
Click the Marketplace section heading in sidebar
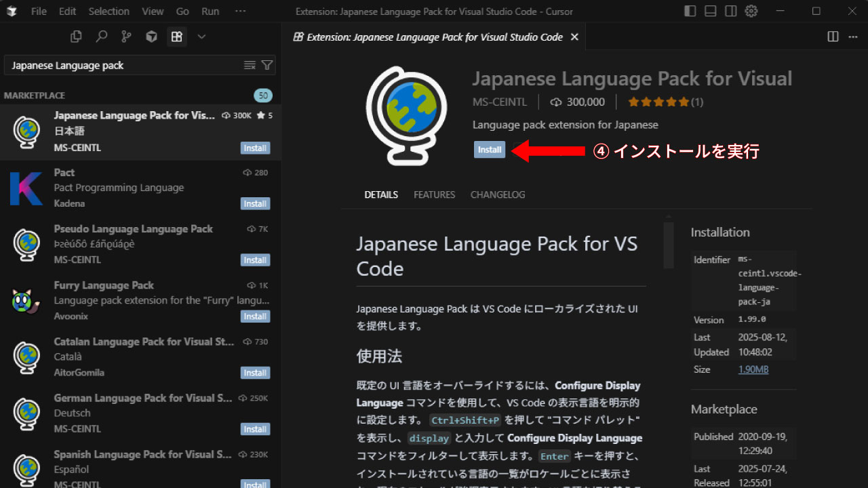(724, 409)
